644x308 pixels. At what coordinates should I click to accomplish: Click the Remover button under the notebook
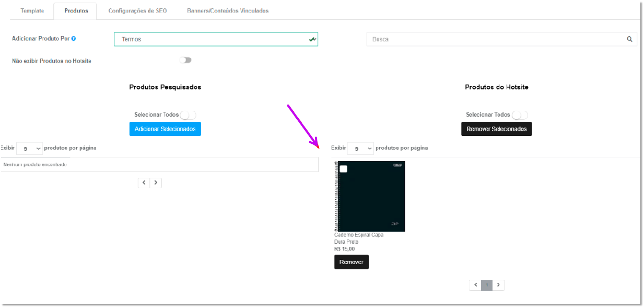tap(352, 262)
